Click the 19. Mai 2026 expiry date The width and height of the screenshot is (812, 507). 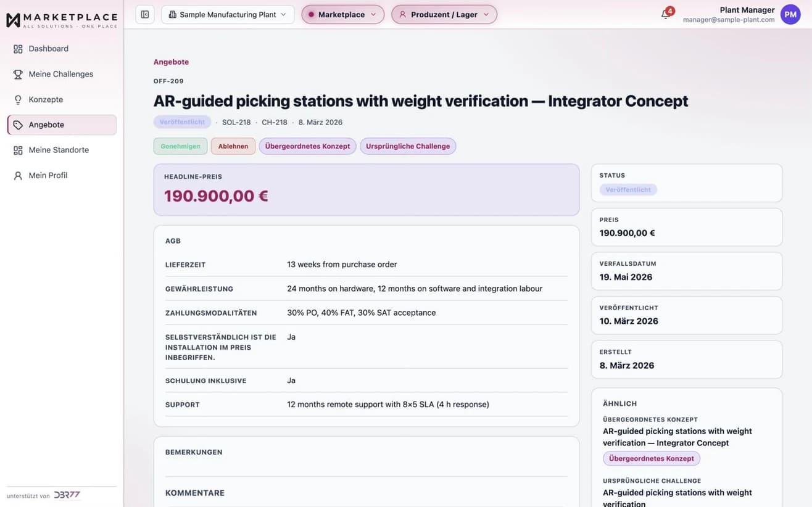(x=626, y=277)
